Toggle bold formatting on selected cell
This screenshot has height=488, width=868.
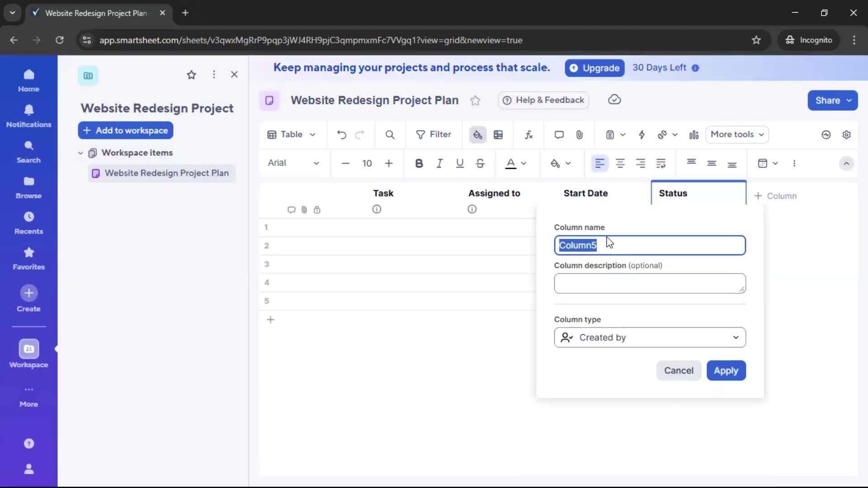coord(419,163)
